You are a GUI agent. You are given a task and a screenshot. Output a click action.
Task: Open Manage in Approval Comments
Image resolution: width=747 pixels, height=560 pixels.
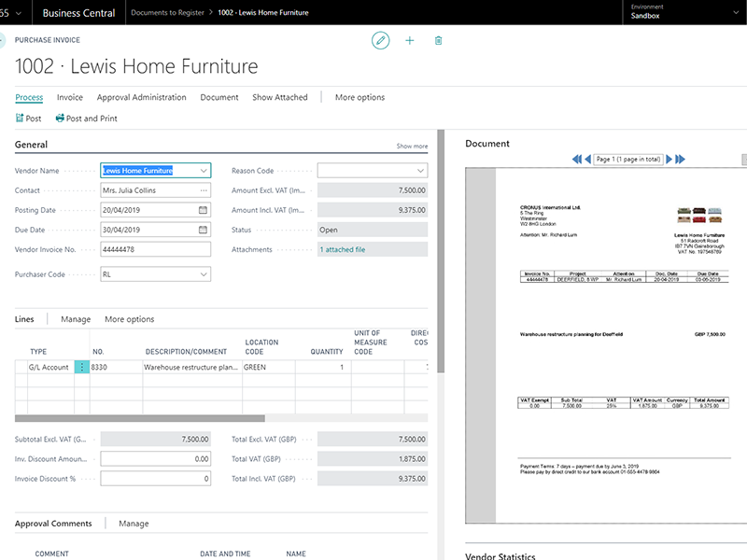coord(134,524)
